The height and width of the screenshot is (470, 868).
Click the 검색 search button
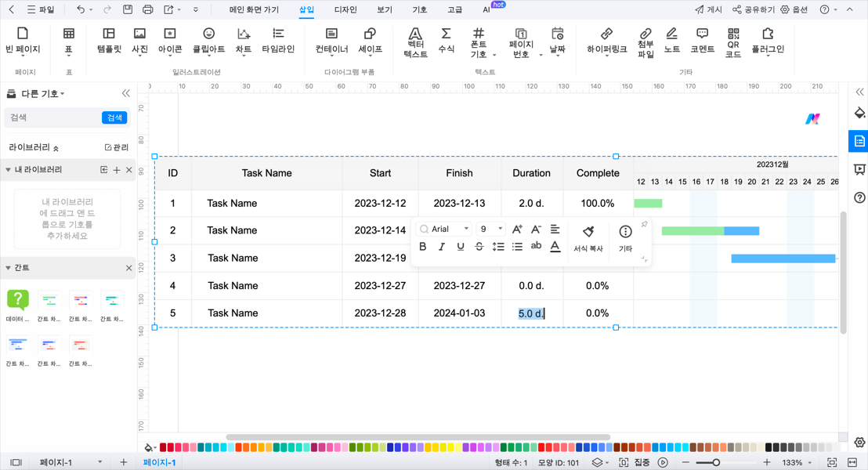pos(114,117)
